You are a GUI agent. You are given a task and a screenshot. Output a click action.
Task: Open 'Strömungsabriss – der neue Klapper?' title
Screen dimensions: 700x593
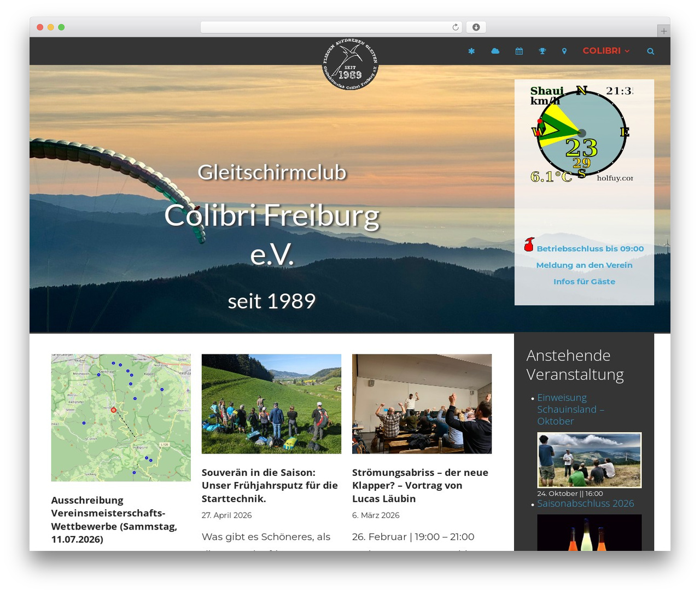420,485
